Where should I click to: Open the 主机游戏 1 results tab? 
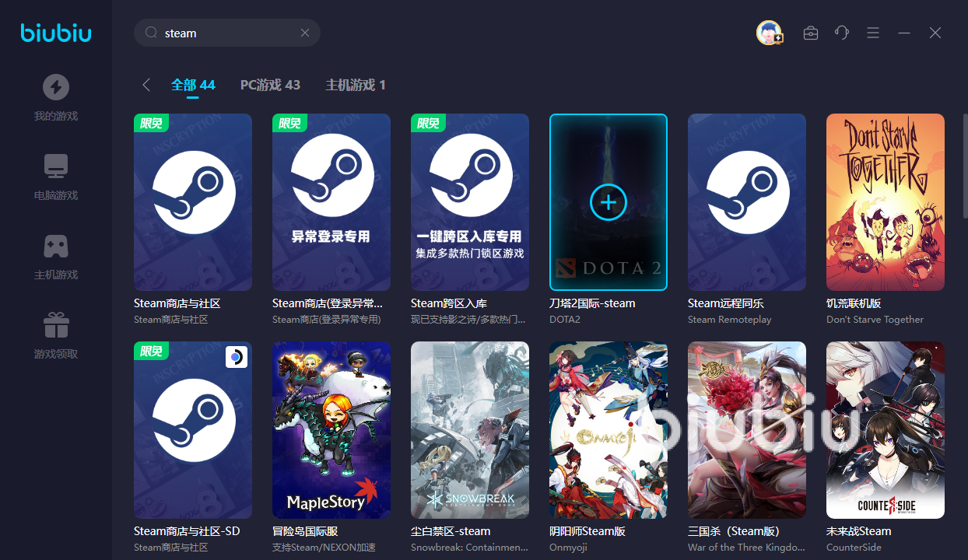pos(355,85)
